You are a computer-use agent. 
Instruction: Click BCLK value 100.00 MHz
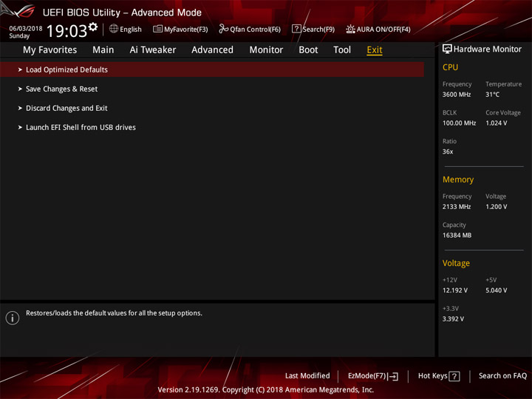click(459, 123)
